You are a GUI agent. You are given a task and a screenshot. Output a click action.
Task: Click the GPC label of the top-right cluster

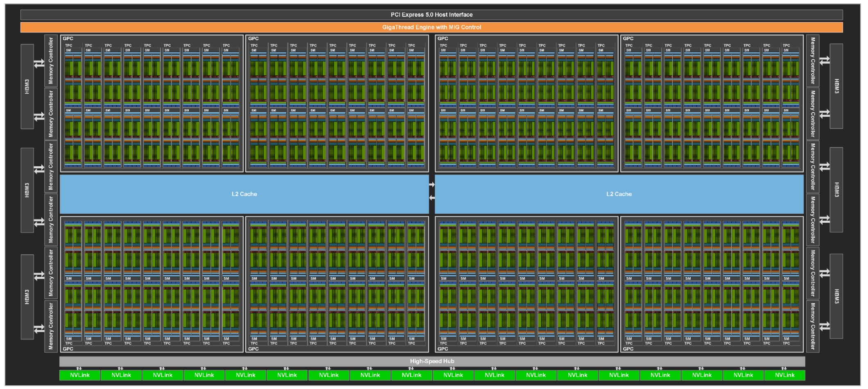628,38
